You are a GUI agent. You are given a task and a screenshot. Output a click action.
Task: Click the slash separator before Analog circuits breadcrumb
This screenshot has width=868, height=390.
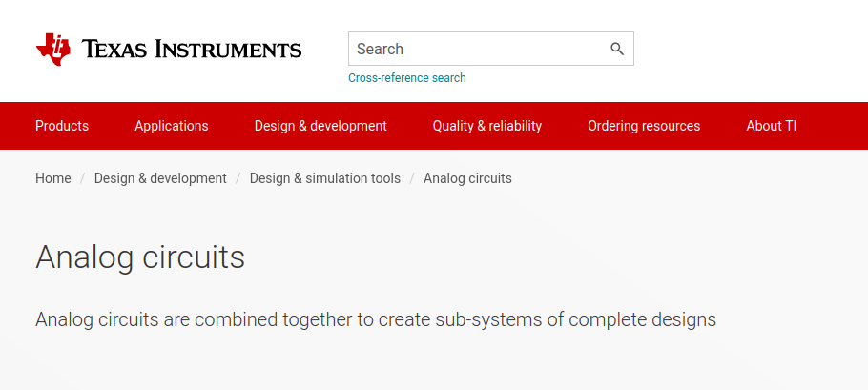(412, 178)
